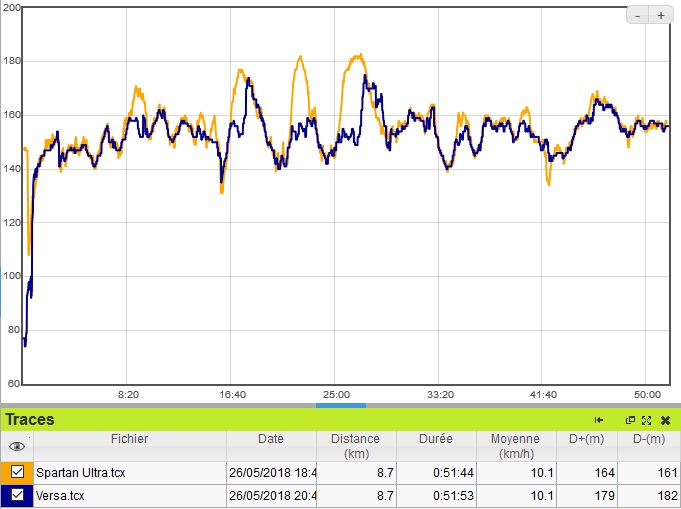Close the Traces panel with X icon
Screen dimensions: 681x509
coord(665,420)
